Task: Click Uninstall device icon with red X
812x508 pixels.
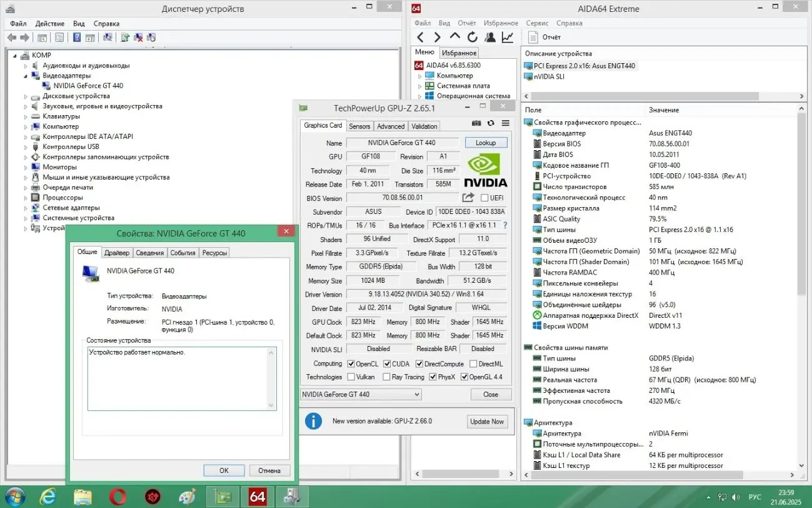Action: 138,38
